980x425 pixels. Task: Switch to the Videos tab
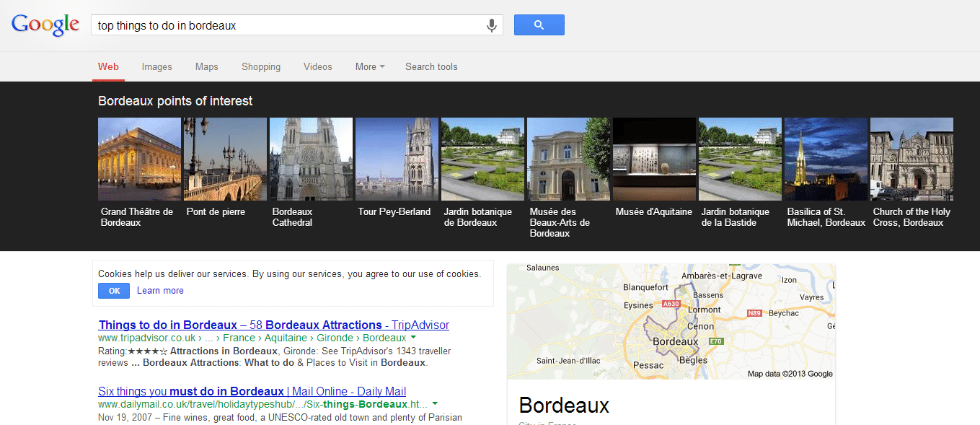(x=318, y=66)
